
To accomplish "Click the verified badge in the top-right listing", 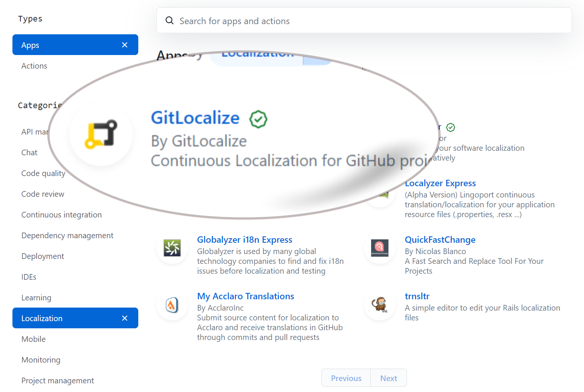I will [x=451, y=127].
